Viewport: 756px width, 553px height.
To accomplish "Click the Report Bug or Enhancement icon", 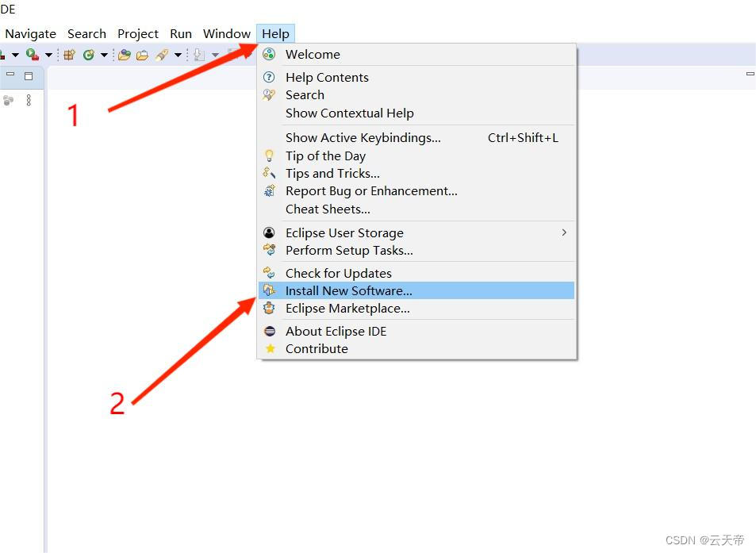I will pos(269,191).
